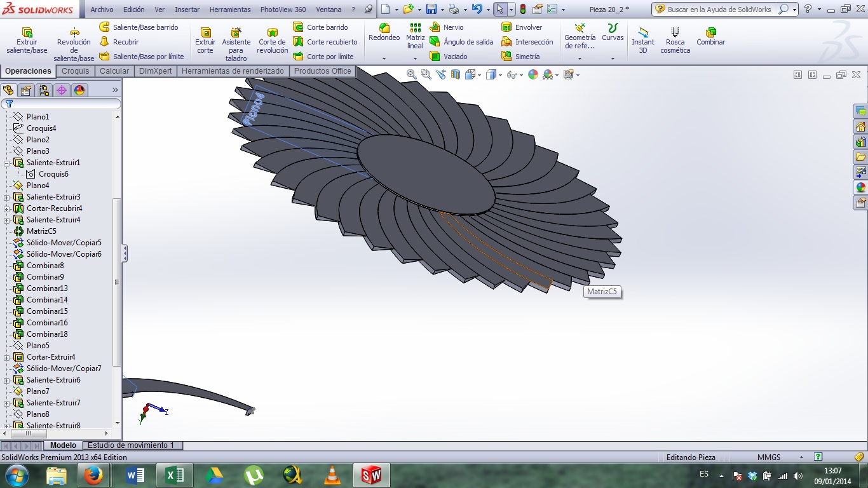Enable Instant 3D

click(x=643, y=41)
